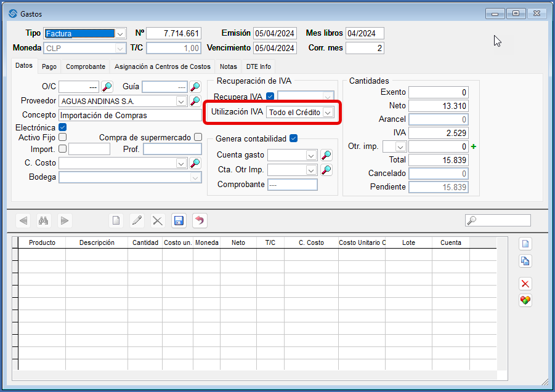Click the Corr. mes field
Image resolution: width=555 pixels, height=392 pixels.
[365, 48]
